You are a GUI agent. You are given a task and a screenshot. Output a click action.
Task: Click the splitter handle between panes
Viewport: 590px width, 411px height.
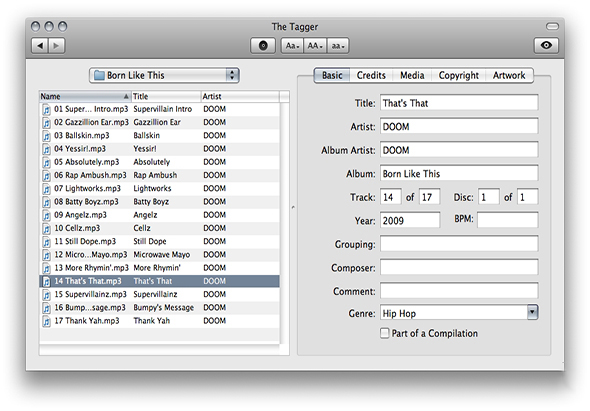click(293, 207)
